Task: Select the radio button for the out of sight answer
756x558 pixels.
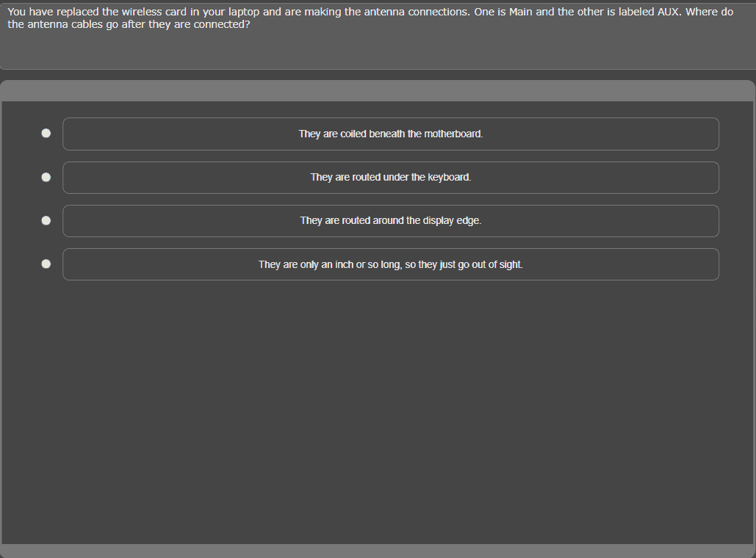Action: [46, 264]
